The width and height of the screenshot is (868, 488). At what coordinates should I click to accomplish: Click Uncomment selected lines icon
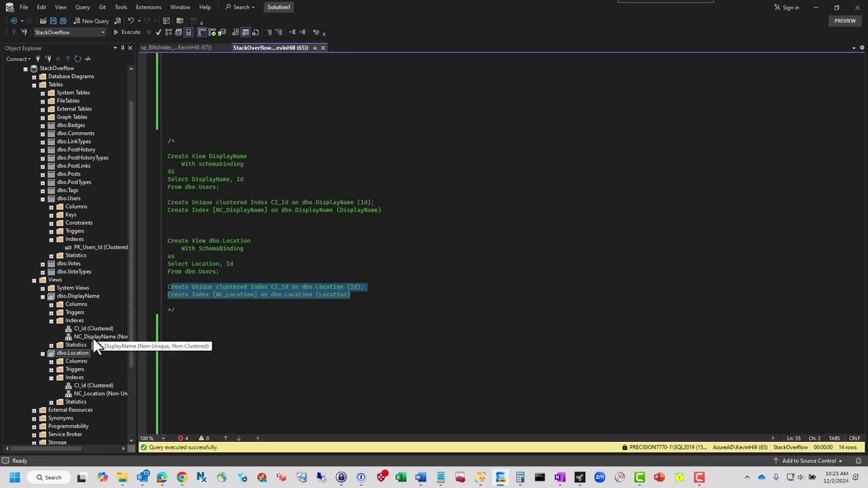point(278,32)
